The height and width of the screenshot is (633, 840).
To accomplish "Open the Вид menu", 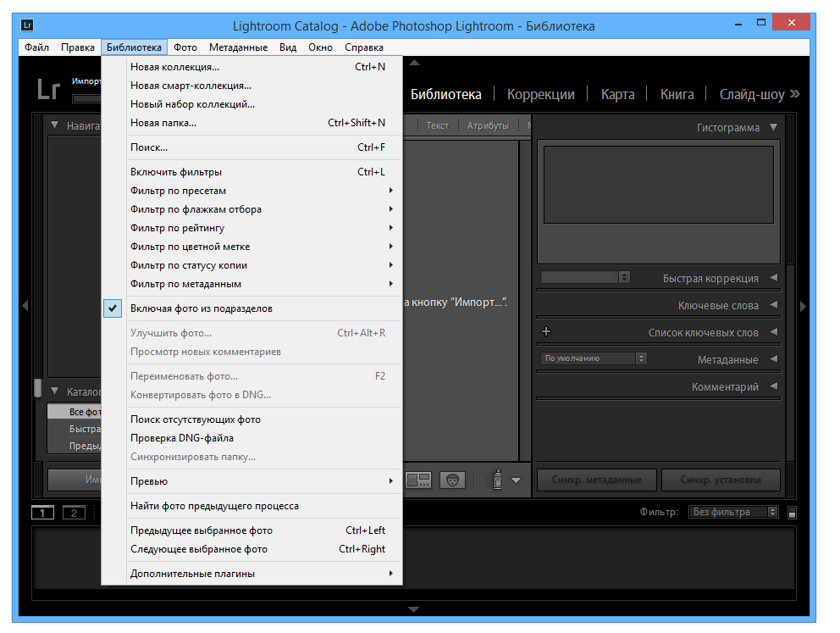I will (x=288, y=47).
